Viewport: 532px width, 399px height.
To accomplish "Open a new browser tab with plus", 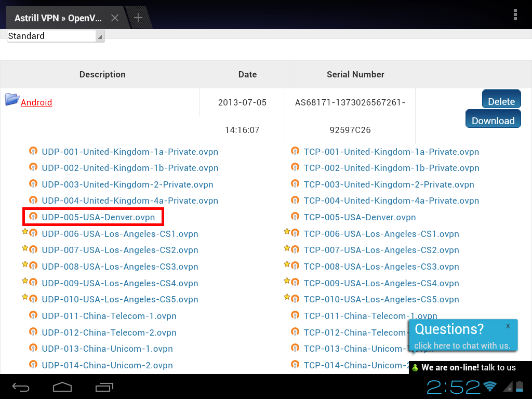I will coord(138,18).
